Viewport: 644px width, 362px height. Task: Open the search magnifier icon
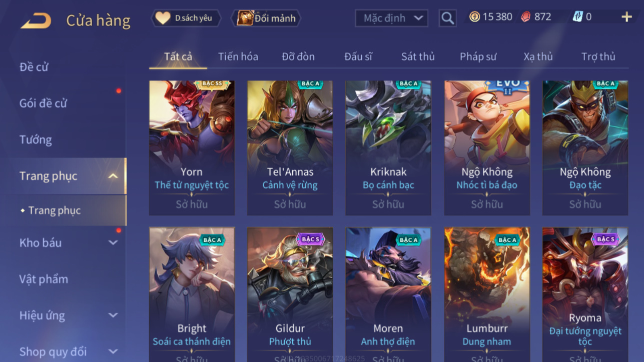[447, 18]
